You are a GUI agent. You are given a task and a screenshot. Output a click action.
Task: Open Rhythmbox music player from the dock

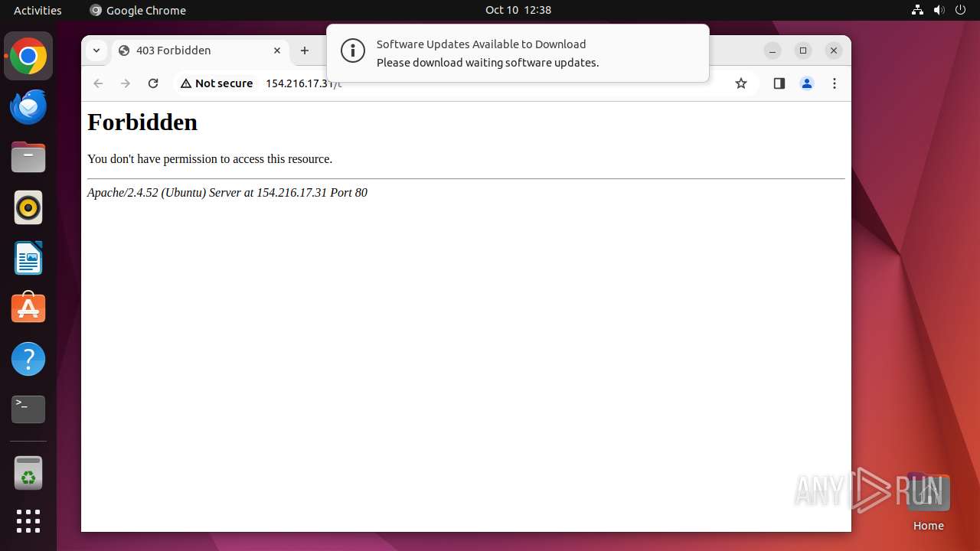click(28, 207)
